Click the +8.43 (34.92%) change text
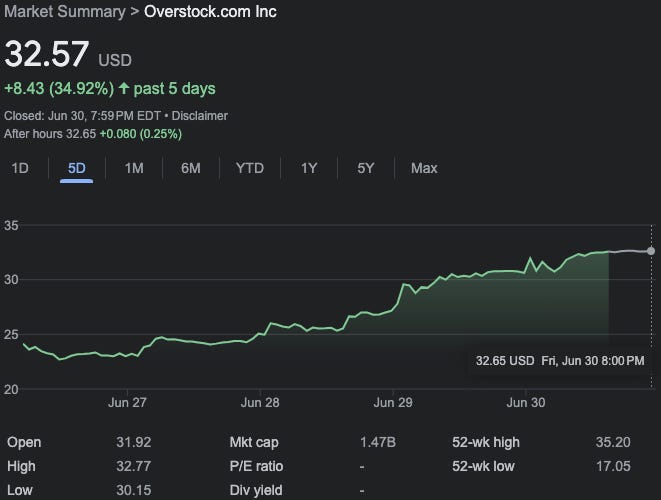This screenshot has width=661, height=500. pyautogui.click(x=59, y=89)
